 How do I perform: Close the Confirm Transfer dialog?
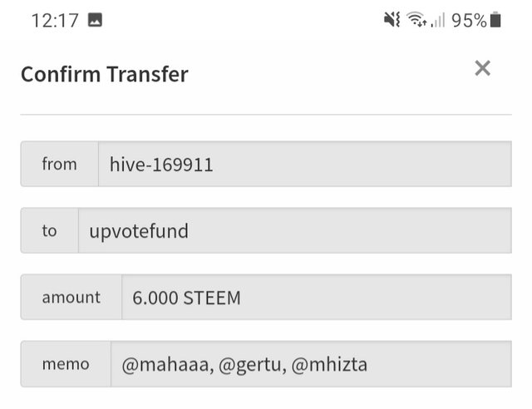(482, 68)
